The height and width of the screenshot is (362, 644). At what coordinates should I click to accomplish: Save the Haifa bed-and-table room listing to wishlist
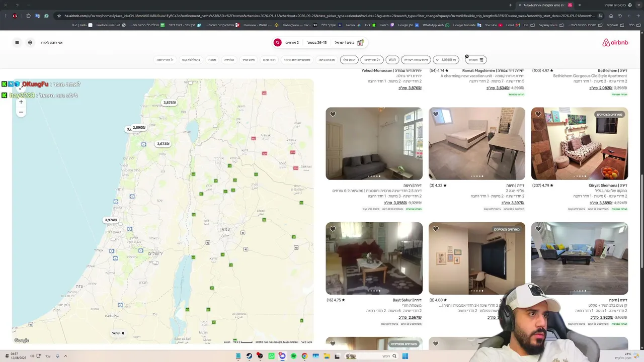click(x=436, y=114)
